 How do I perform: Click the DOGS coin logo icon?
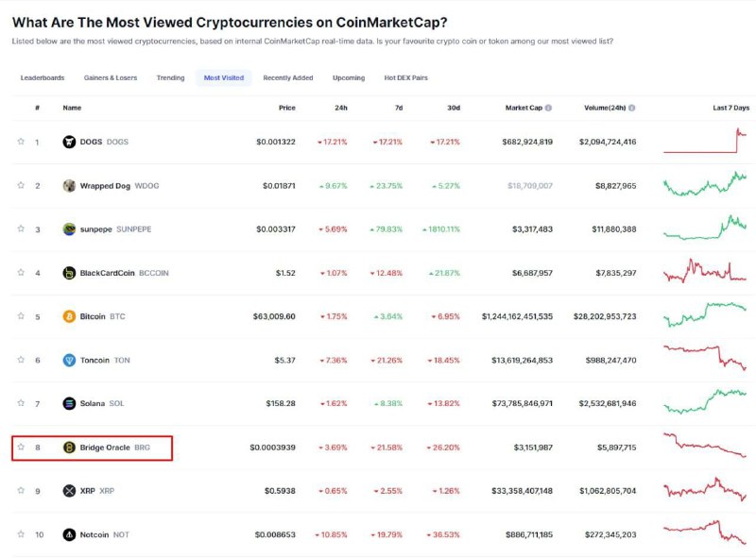coord(69,142)
